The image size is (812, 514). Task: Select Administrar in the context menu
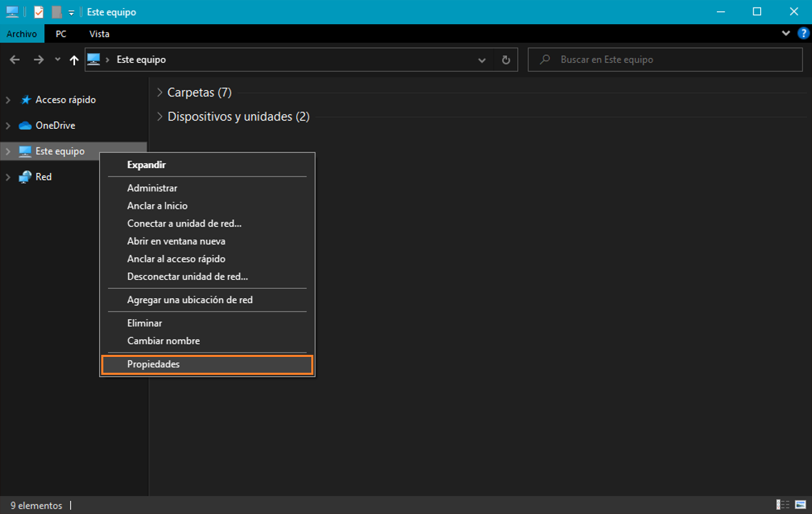(x=152, y=188)
